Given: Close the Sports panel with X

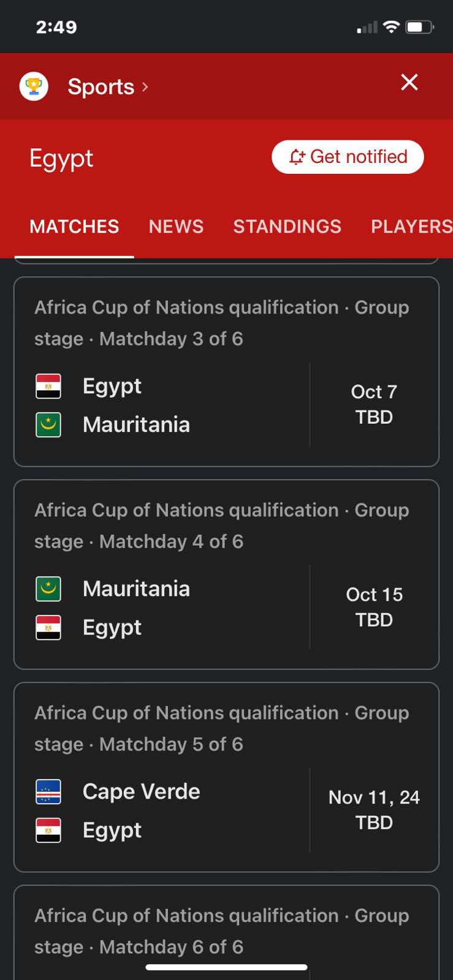Looking at the screenshot, I should point(409,83).
